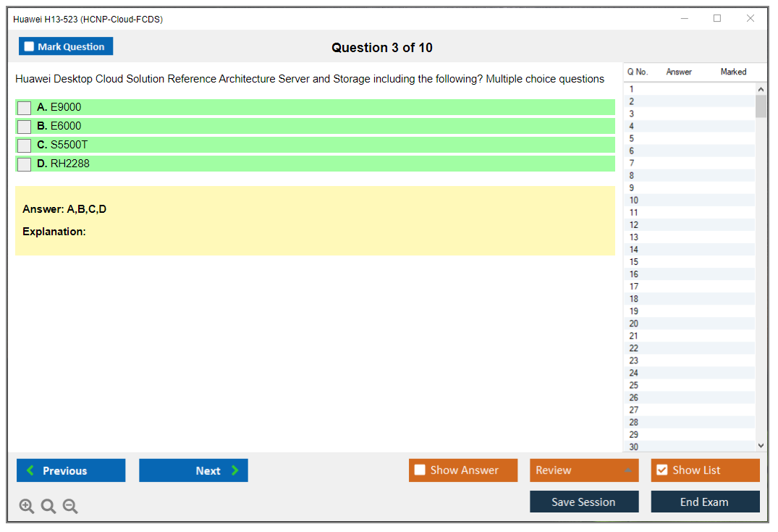
Task: Mark option D. RH2288 checkbox
Action: (x=25, y=164)
